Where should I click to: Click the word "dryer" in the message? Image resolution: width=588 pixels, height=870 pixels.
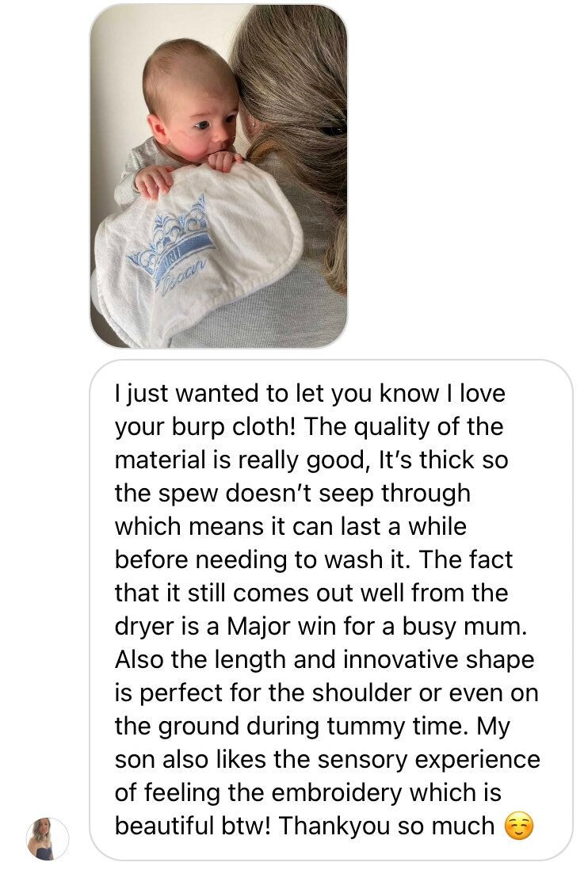144,627
